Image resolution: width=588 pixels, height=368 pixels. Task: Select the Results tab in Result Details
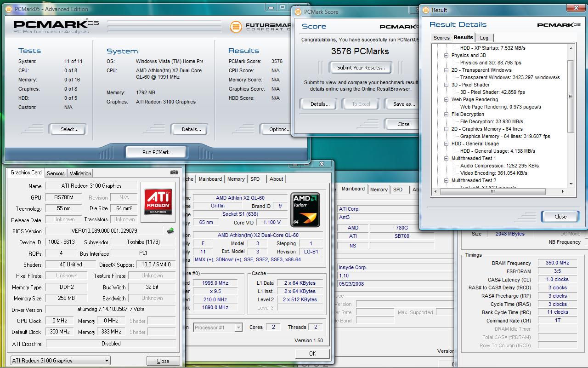pyautogui.click(x=463, y=37)
